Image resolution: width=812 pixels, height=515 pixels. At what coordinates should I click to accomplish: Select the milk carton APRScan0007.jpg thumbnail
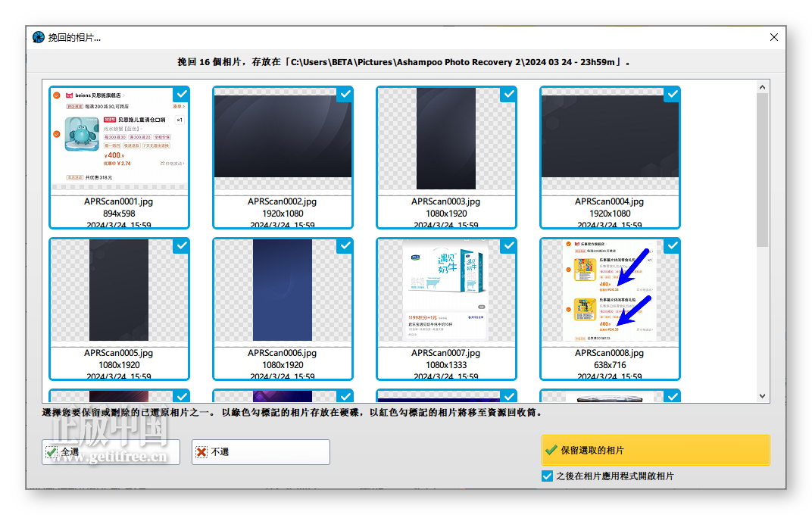pos(446,290)
